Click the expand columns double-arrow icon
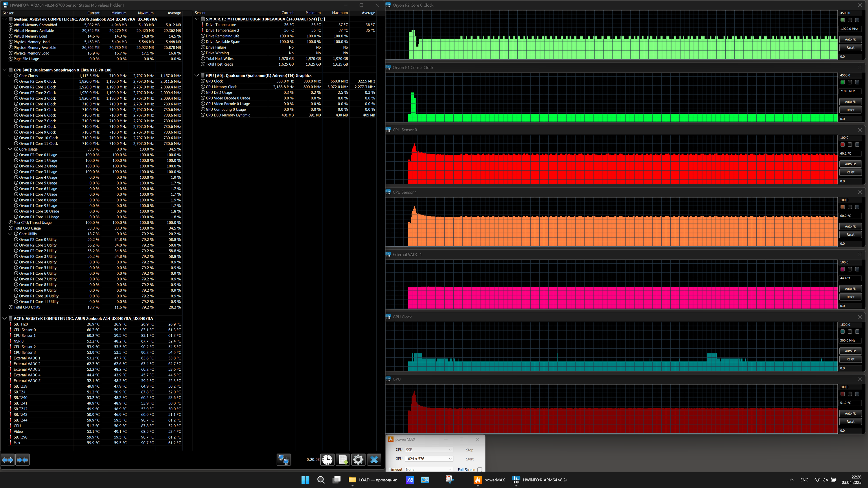This screenshot has height=488, width=868. tap(8, 460)
